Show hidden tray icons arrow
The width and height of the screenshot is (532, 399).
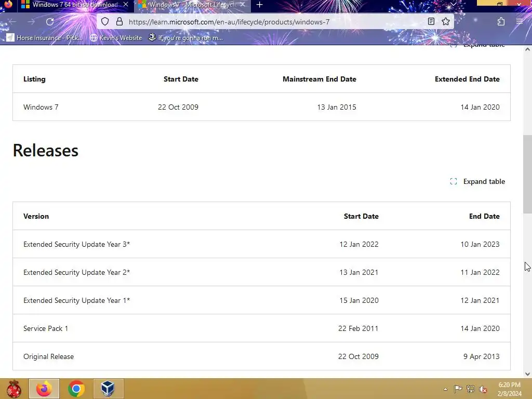[445, 389]
